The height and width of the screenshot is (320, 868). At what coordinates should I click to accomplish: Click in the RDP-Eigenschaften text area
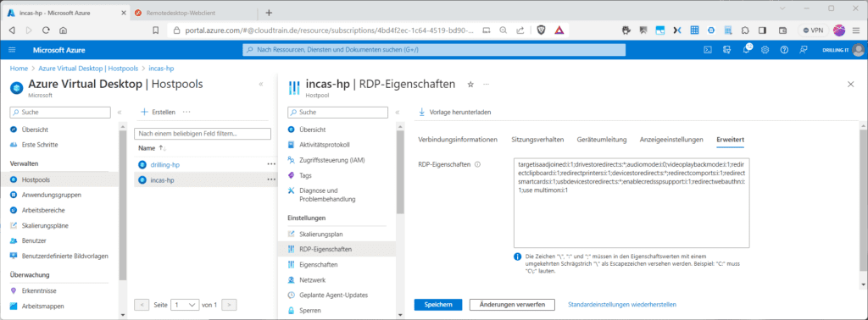point(631,203)
